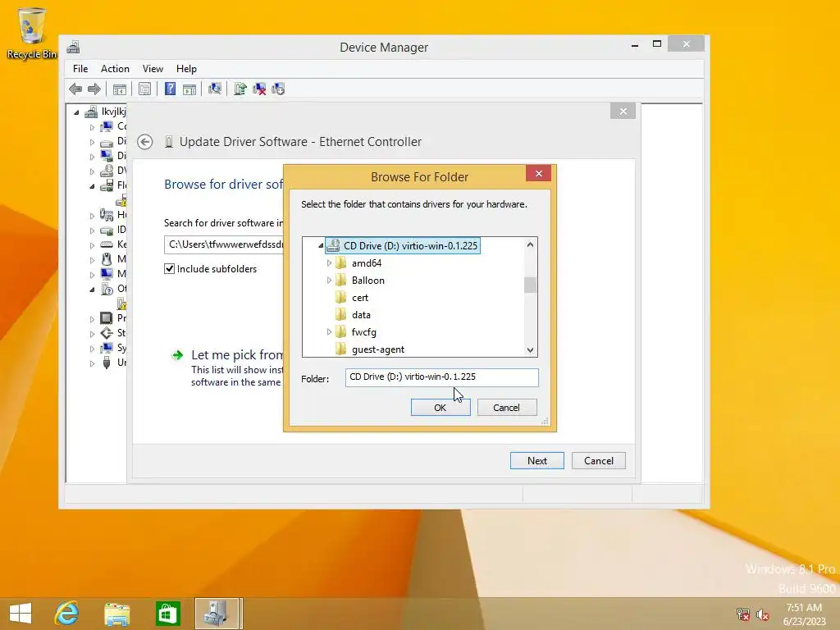840x630 pixels.
Task: Collapse the lkvjlkj root node in Device Manager
Action: 76,112
